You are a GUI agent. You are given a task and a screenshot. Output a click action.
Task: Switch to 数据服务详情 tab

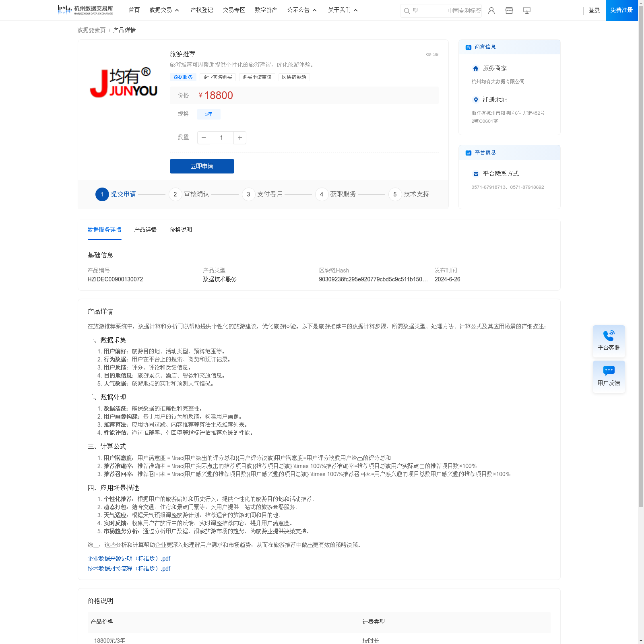[104, 230]
